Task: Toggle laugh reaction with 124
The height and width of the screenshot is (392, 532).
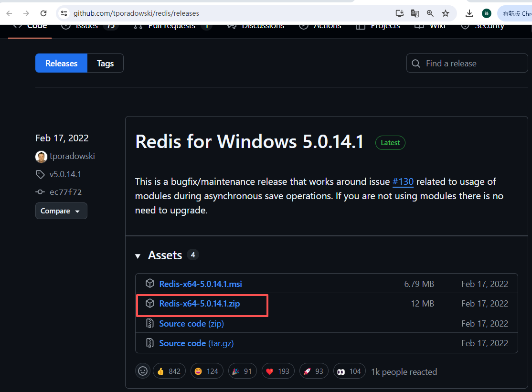Action: (207, 371)
